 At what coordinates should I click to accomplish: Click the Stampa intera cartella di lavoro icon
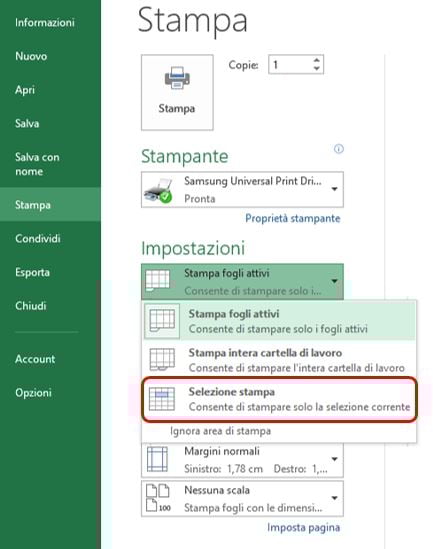pyautogui.click(x=162, y=359)
